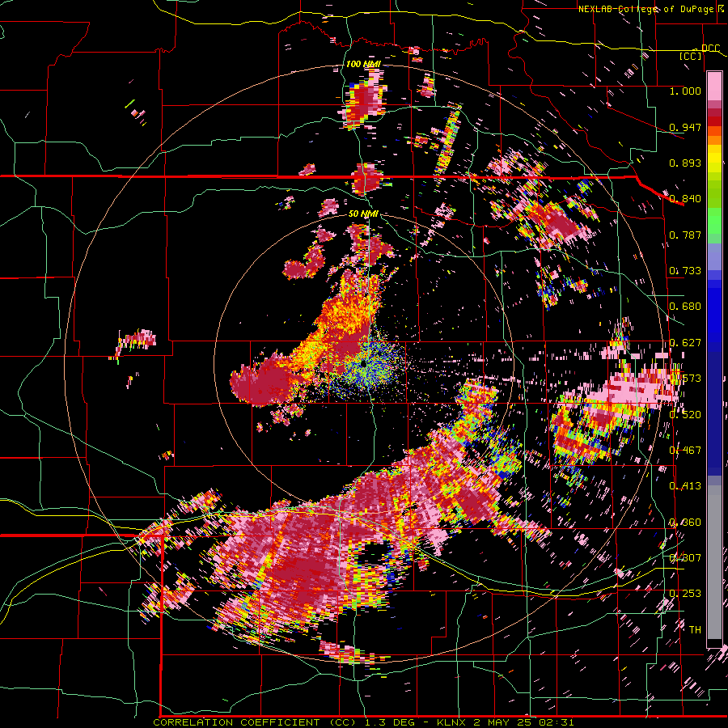
Task: Click the 0.893 scale value
Action: tap(685, 163)
